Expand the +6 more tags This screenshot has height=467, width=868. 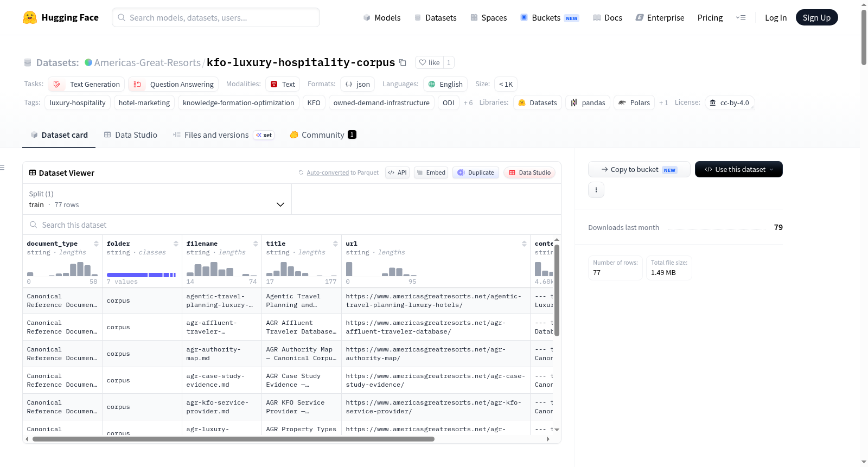click(468, 103)
